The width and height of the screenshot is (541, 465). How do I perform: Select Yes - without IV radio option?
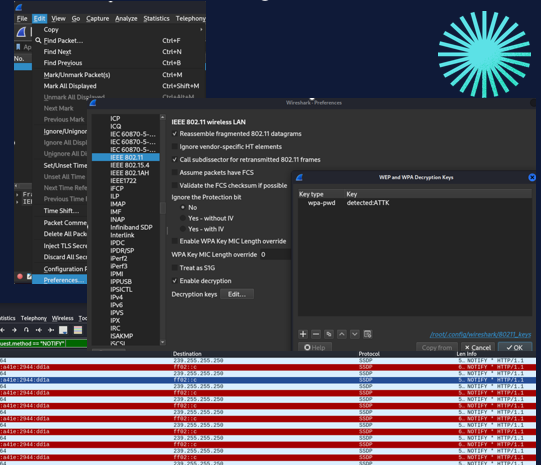click(183, 218)
